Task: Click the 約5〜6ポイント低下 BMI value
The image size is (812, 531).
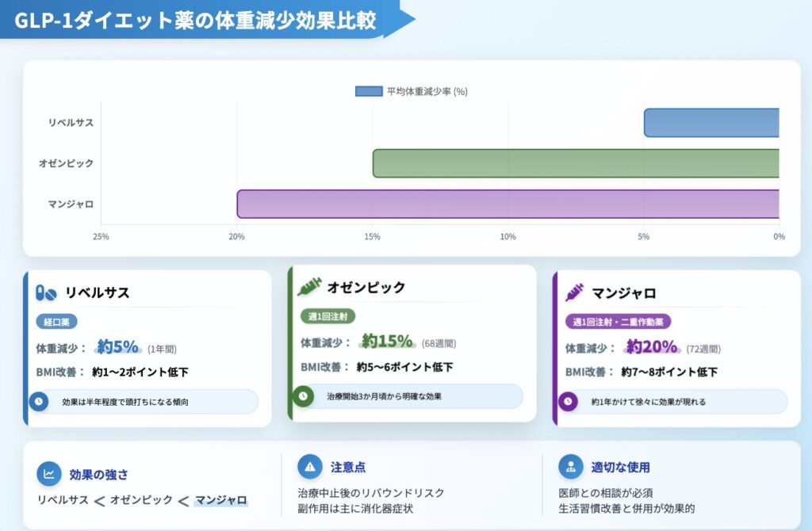Action: point(405,367)
